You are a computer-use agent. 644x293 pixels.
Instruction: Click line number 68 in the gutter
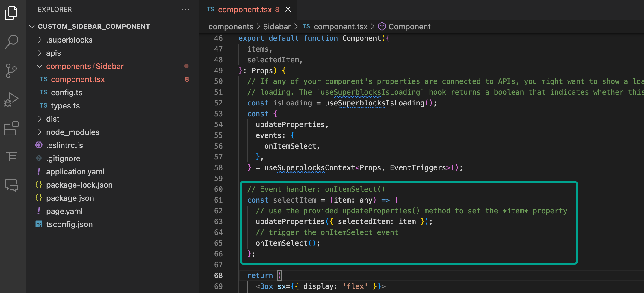tap(218, 276)
